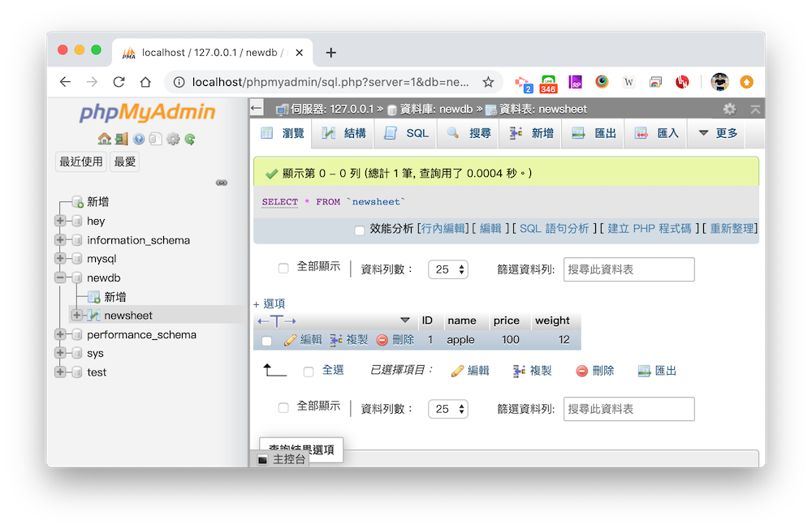Select the apple row checkbox
The image size is (812, 529).
pyautogui.click(x=266, y=341)
